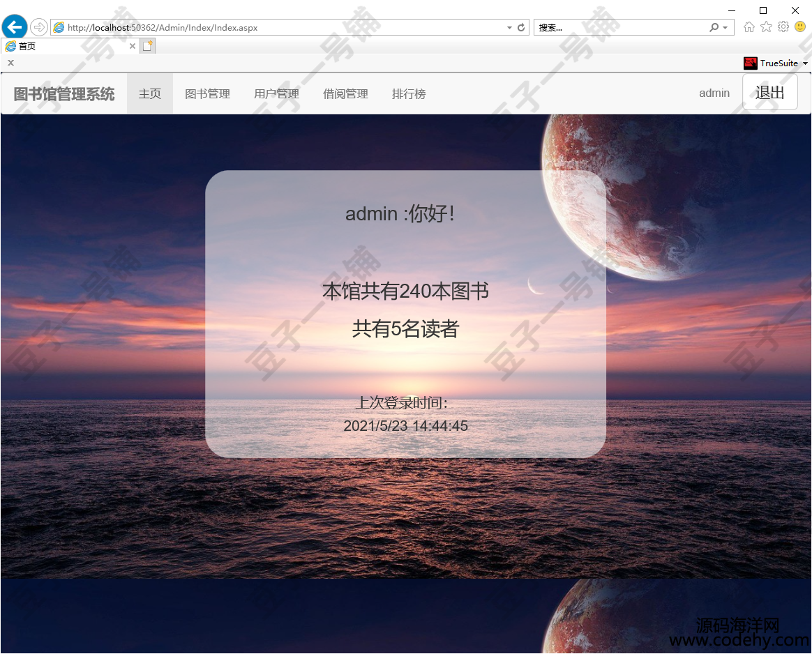
Task: Close the browser window
Action: point(795,10)
